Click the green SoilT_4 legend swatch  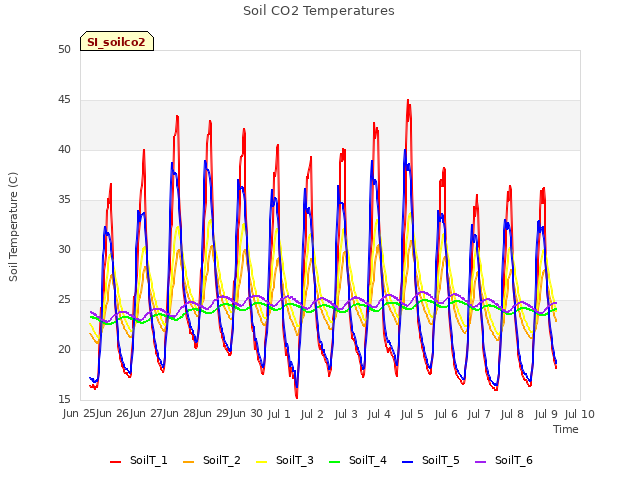(335, 462)
